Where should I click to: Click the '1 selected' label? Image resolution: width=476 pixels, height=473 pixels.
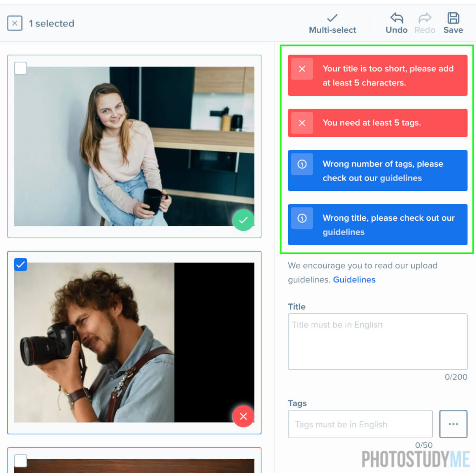click(51, 24)
